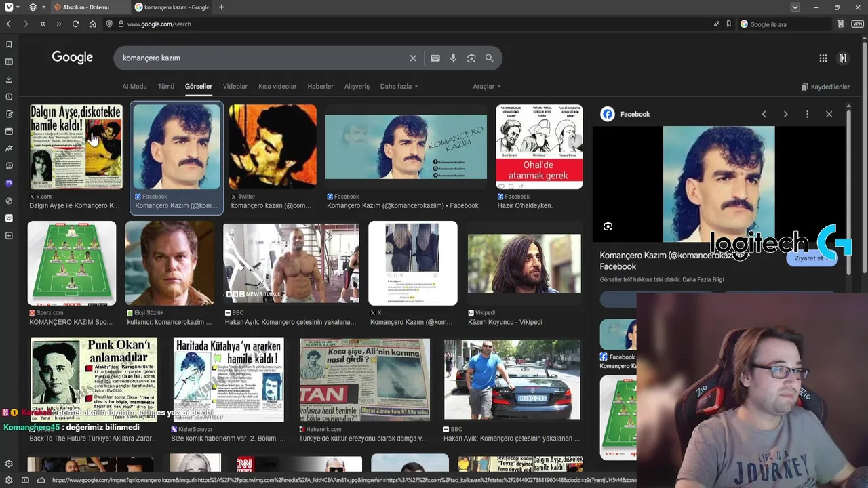Switch to Haberler results tab
The image size is (868, 488).
click(320, 87)
